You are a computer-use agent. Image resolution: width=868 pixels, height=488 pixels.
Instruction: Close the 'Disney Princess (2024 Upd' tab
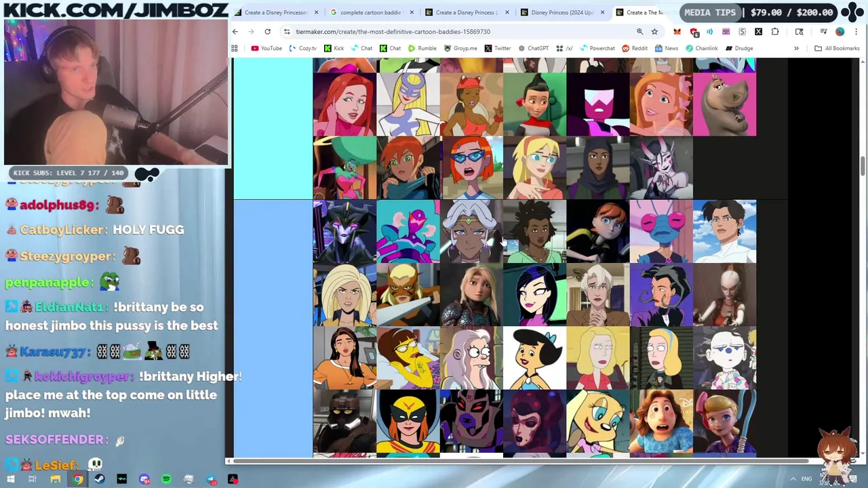point(602,12)
